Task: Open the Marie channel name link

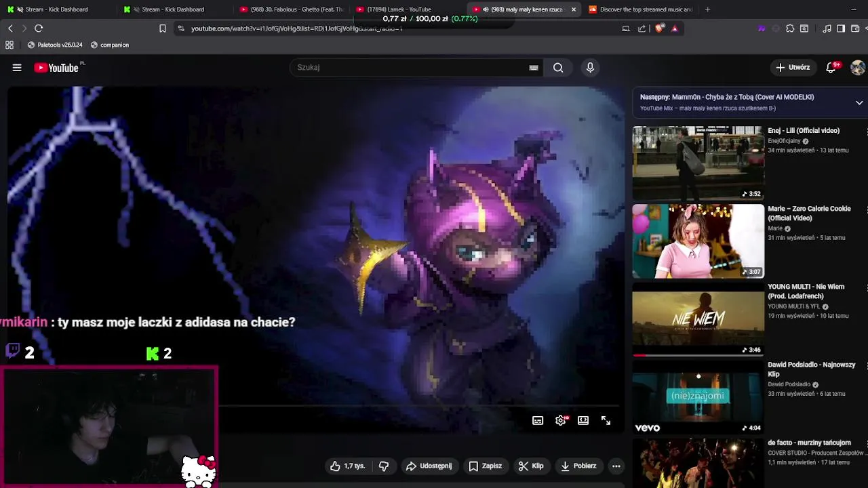Action: click(775, 228)
